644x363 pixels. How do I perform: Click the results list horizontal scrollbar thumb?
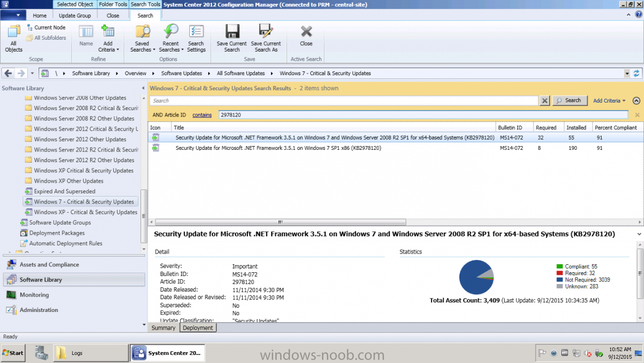(280, 222)
